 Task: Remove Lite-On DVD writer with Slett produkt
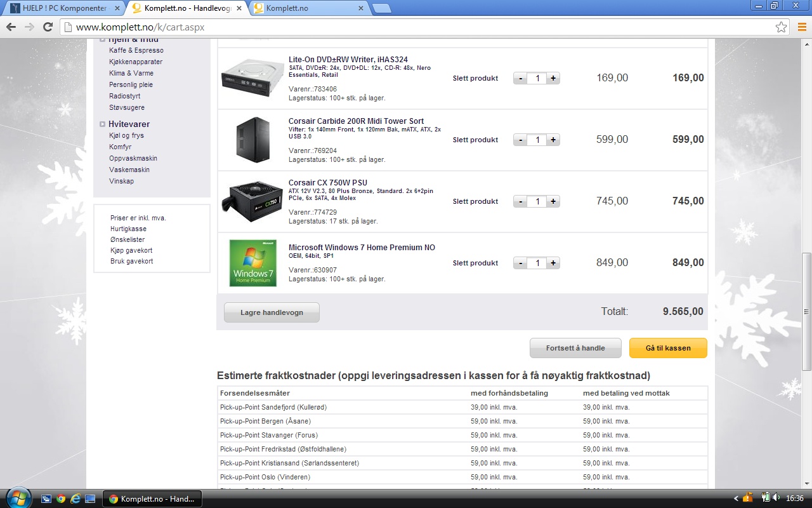[475, 78]
